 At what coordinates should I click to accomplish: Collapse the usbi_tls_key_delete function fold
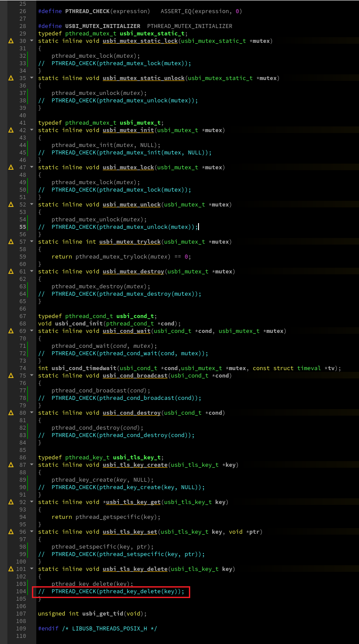click(x=31, y=569)
